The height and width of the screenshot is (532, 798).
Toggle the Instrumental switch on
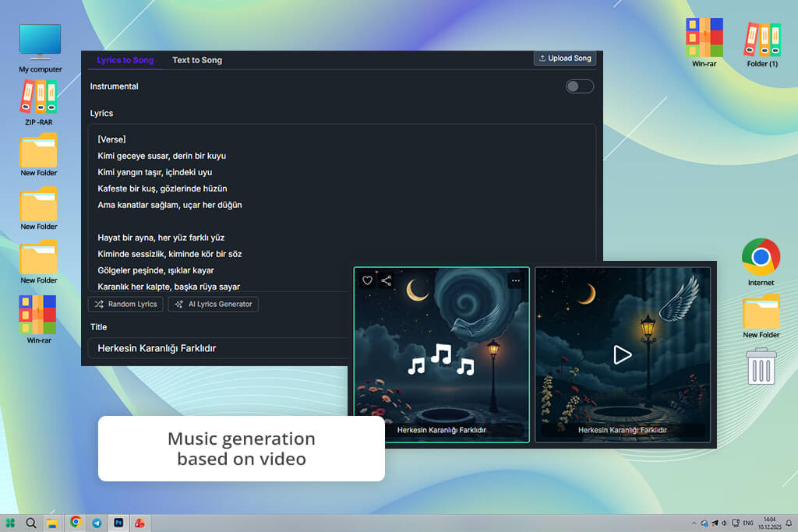pos(579,86)
